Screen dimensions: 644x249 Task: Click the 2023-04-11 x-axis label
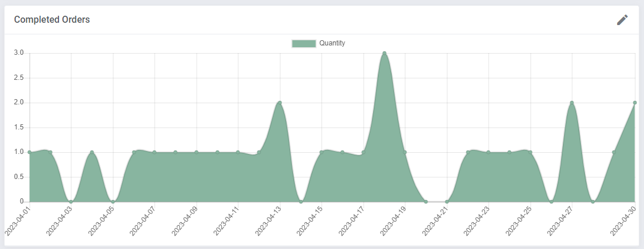point(227,220)
